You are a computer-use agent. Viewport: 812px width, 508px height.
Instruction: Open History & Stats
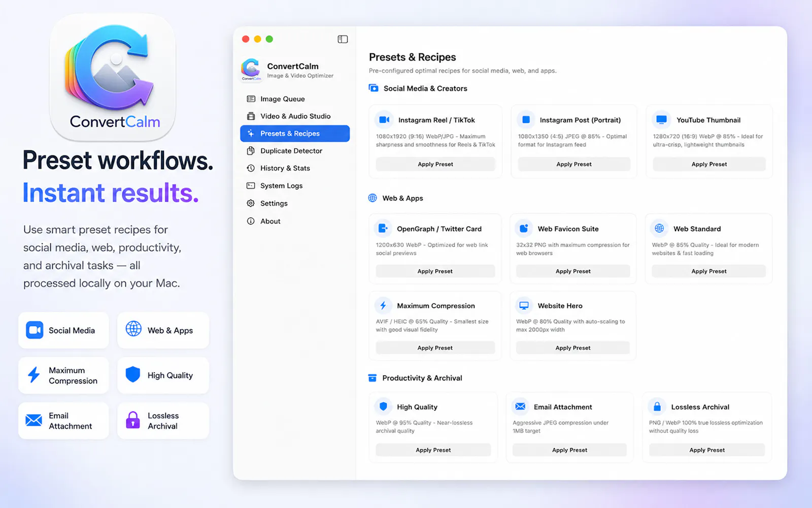[295, 168]
